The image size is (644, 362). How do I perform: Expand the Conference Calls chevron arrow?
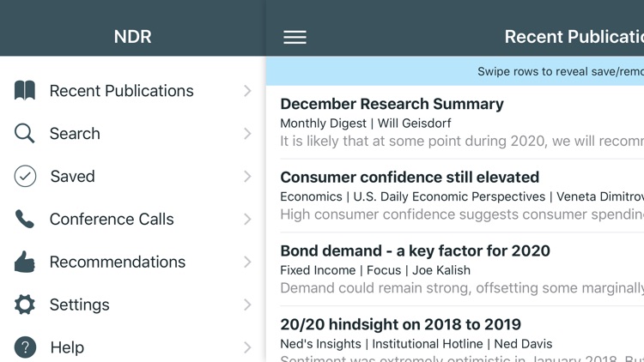tap(247, 219)
